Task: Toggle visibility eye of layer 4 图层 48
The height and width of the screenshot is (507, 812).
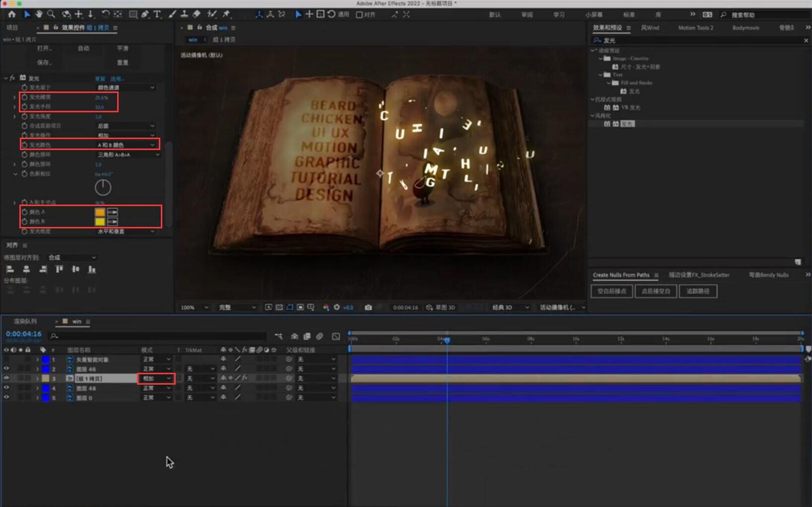Action: click(x=6, y=388)
